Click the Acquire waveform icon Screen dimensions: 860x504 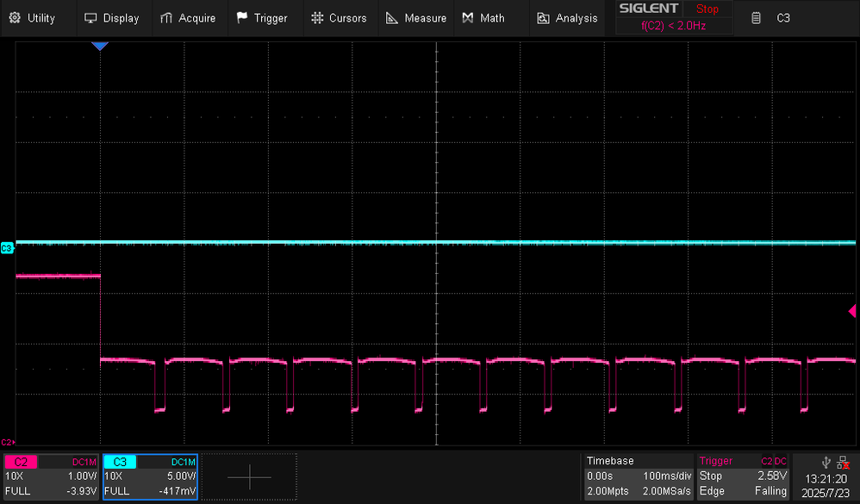pyautogui.click(x=166, y=18)
